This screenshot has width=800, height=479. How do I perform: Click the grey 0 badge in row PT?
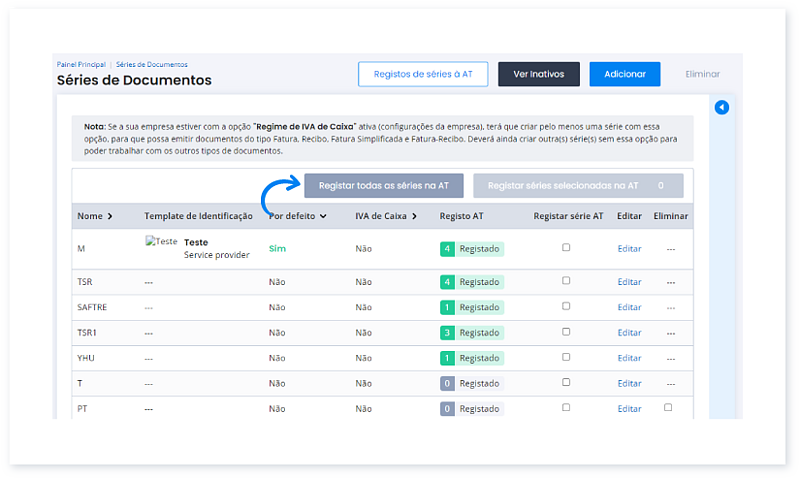click(447, 408)
